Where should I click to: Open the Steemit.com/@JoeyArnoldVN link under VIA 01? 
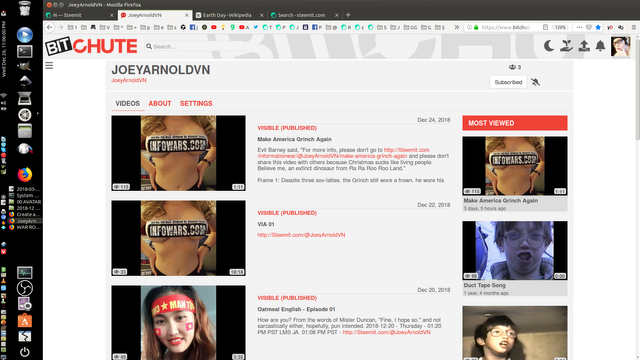click(x=301, y=235)
